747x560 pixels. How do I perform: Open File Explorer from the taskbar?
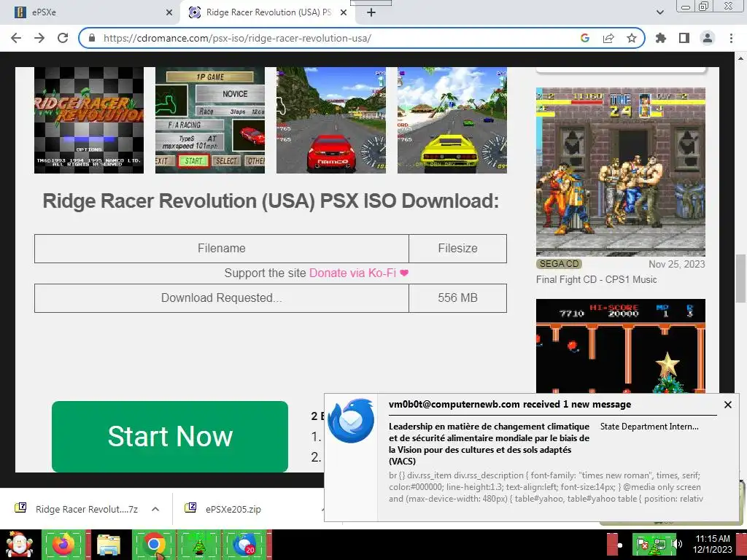(109, 545)
